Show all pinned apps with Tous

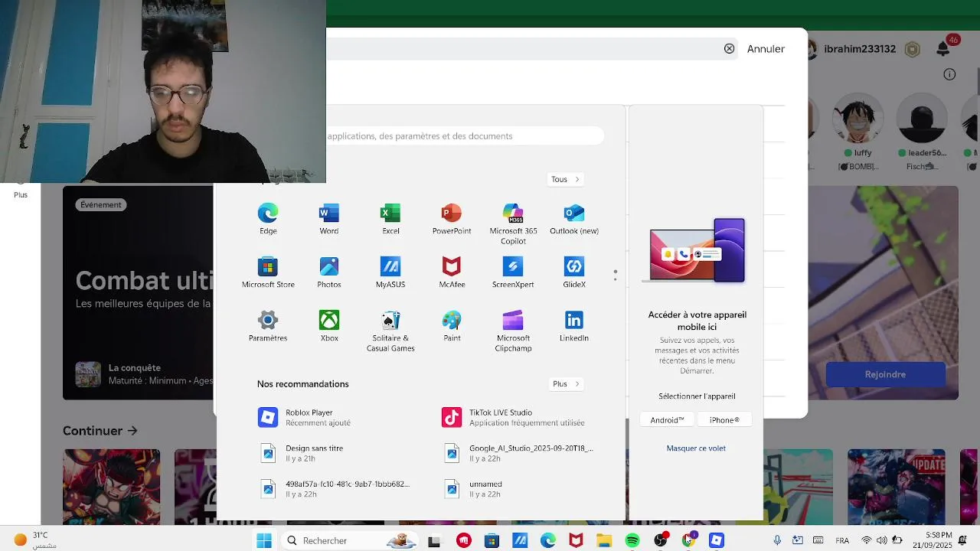tap(566, 179)
